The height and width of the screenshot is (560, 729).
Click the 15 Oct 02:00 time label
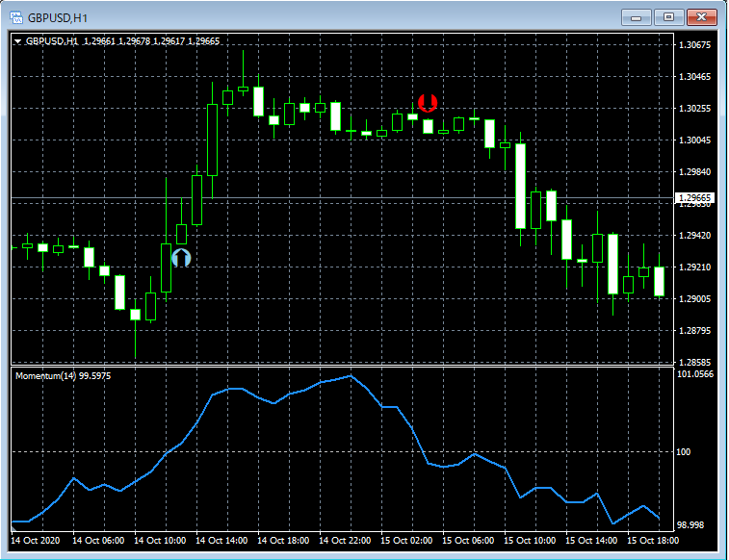(x=406, y=541)
